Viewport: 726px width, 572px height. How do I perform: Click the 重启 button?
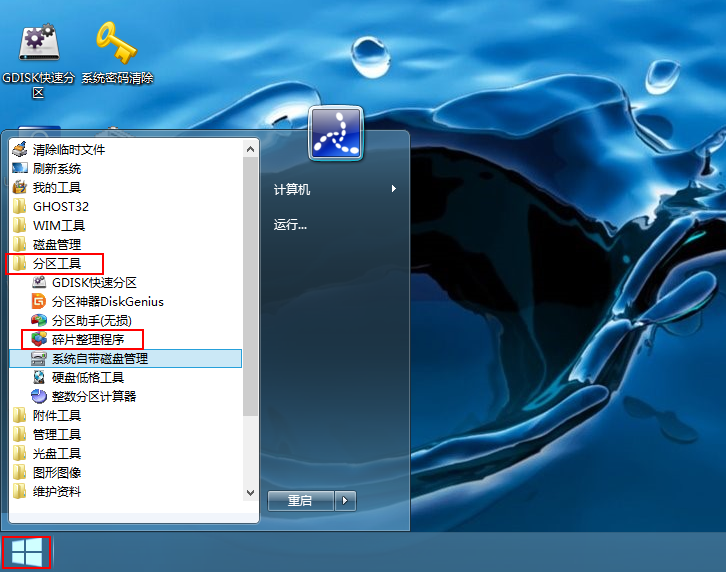[x=300, y=501]
